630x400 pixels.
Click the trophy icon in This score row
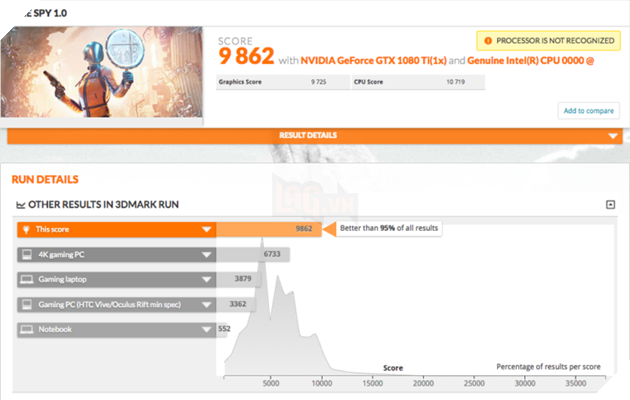coord(27,230)
